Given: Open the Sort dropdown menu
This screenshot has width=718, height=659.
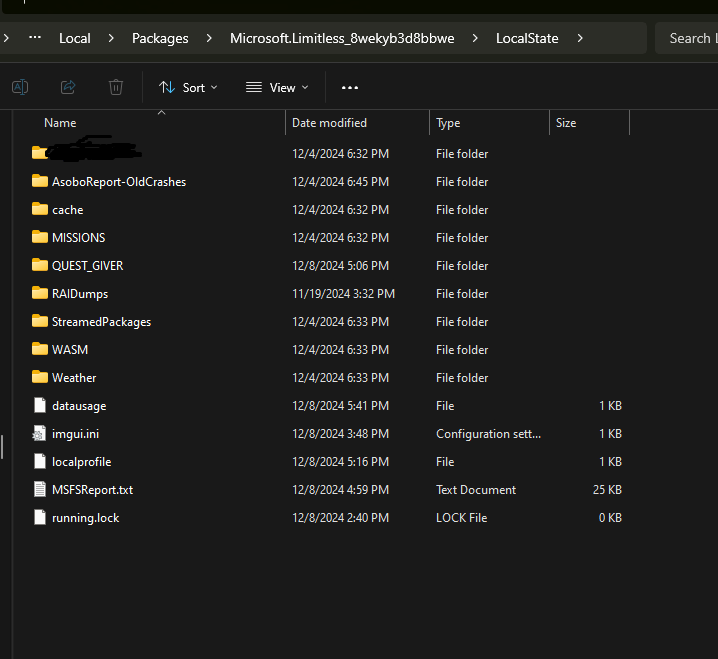Looking at the screenshot, I should [188, 88].
